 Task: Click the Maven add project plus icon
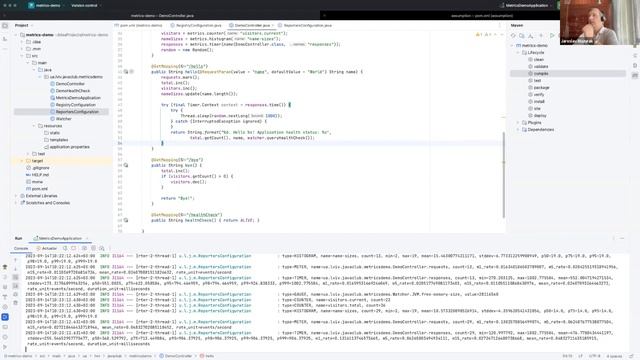pos(541,36)
